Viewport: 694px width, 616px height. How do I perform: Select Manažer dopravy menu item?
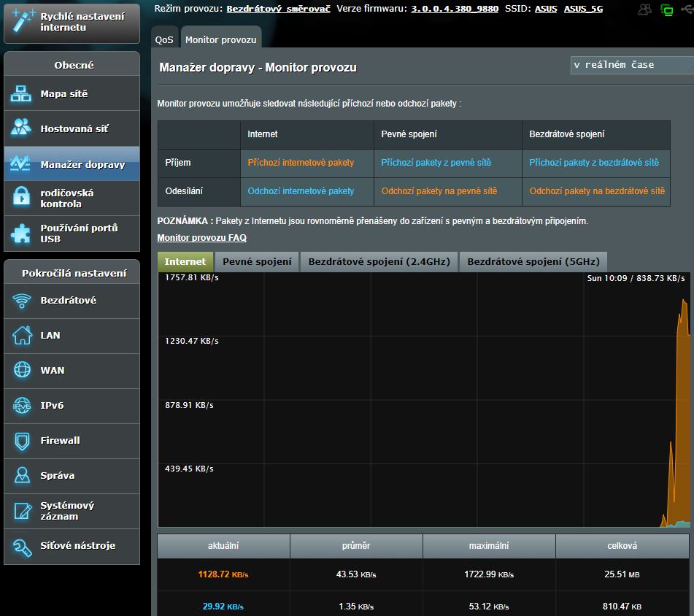pos(72,163)
